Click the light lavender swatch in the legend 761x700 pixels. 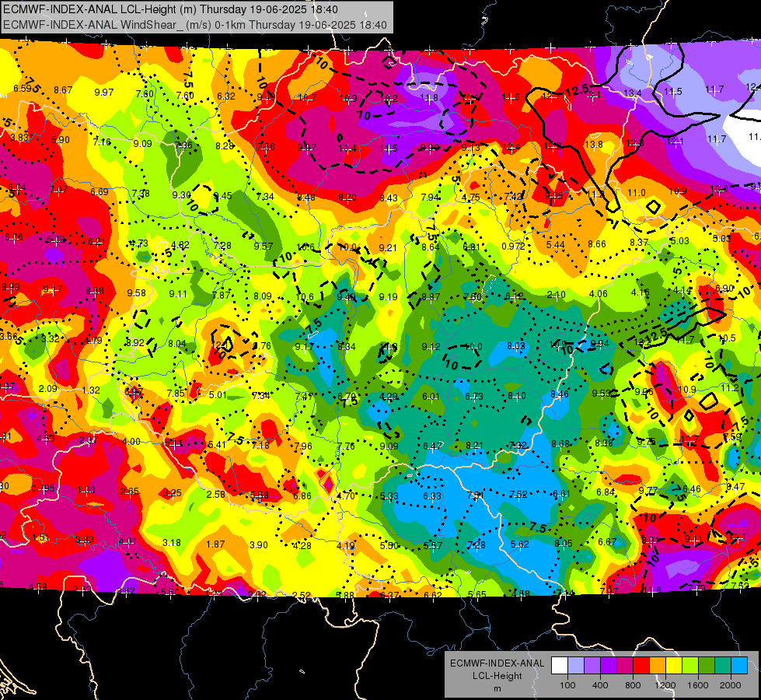tap(575, 666)
